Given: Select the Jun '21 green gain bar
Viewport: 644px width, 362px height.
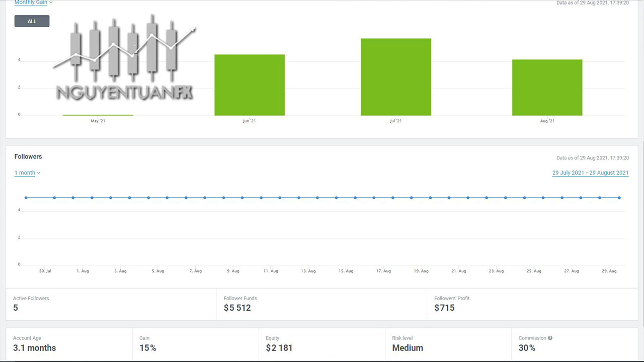Looking at the screenshot, I should point(249,85).
